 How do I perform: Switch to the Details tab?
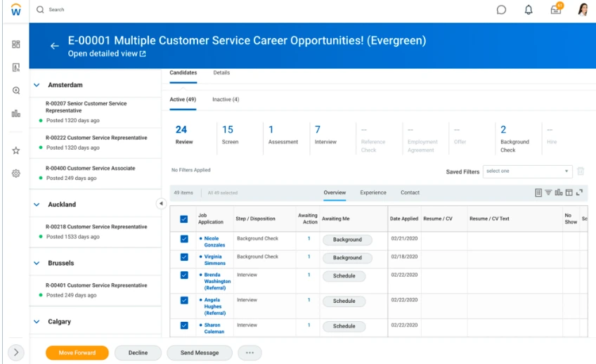click(221, 72)
